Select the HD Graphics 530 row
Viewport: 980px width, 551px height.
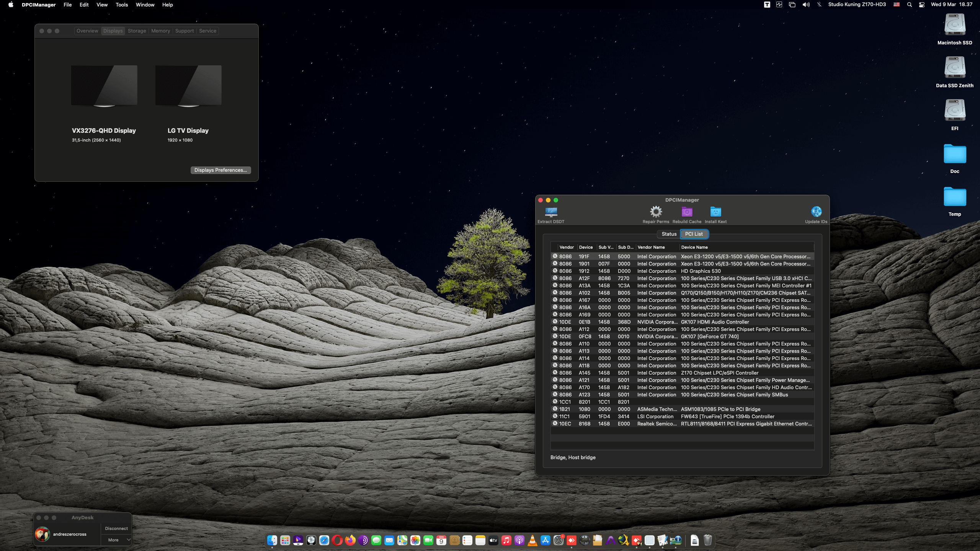coord(701,271)
